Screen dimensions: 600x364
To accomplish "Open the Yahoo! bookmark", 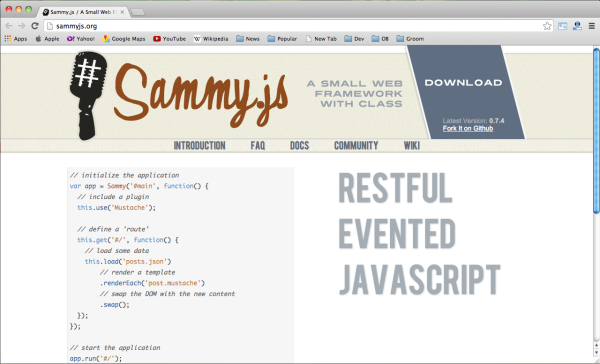I will pos(80,39).
